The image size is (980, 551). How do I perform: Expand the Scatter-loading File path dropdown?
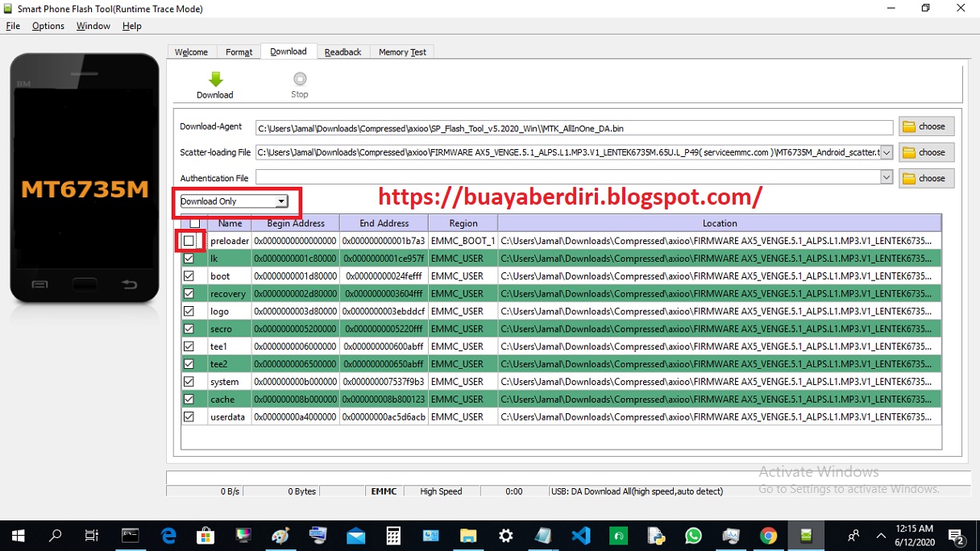point(887,151)
